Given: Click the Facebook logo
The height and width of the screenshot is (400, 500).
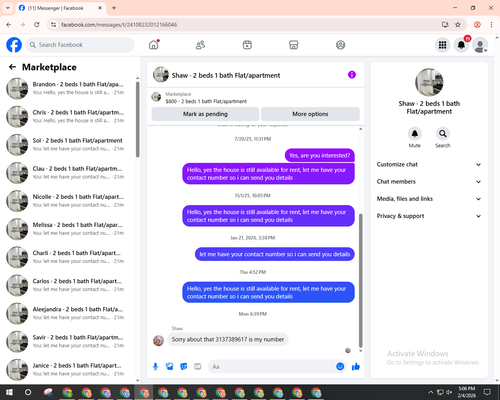Looking at the screenshot, I should 14,45.
